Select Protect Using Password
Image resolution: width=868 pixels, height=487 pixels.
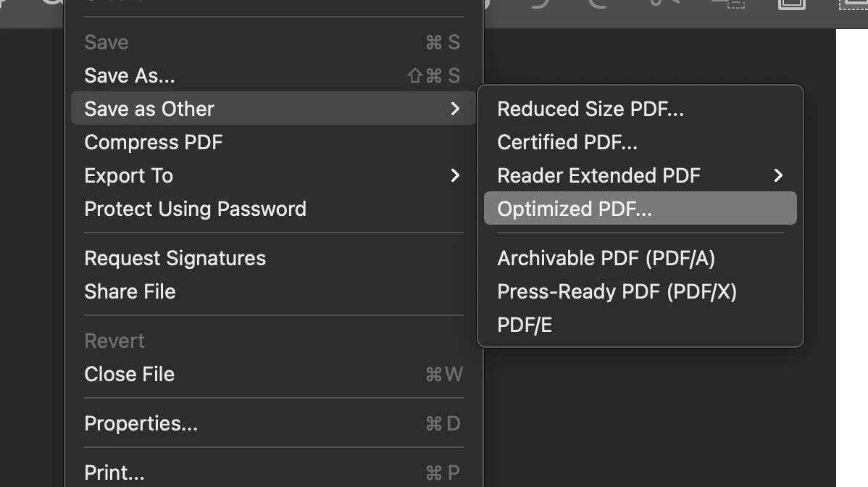273,209
